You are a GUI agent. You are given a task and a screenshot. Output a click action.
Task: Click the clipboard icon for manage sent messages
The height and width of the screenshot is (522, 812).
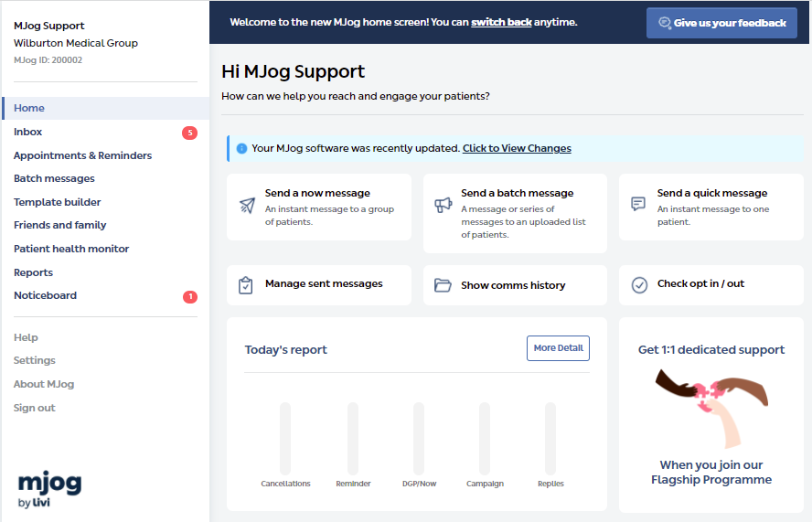coord(245,285)
